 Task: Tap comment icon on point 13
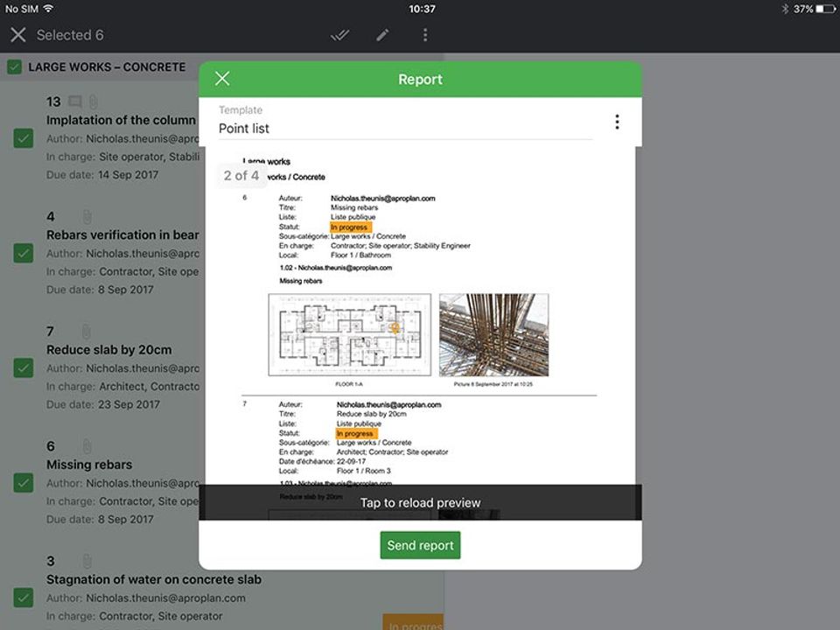pos(75,101)
